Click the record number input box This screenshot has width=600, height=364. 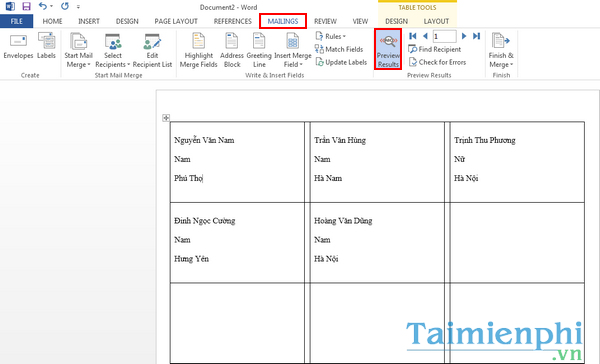point(444,36)
